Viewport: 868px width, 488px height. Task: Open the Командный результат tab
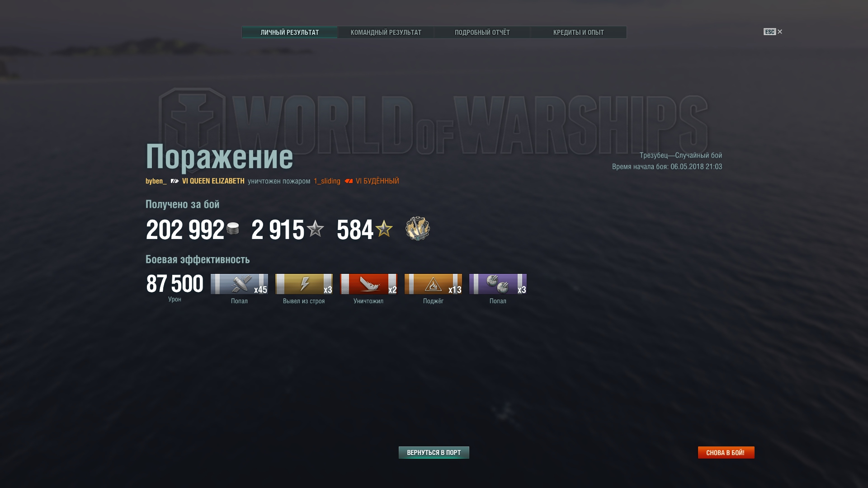[386, 33]
